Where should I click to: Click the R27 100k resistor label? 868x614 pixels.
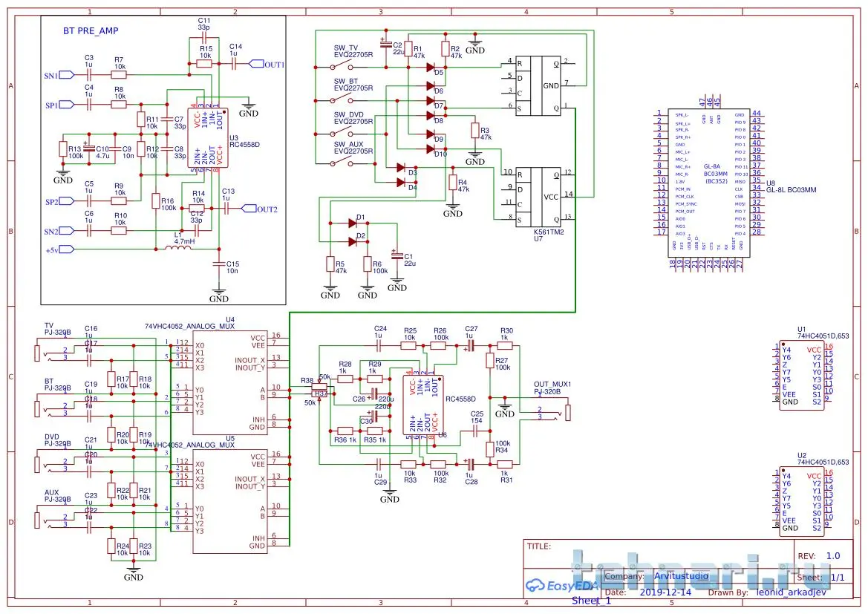[x=503, y=364]
